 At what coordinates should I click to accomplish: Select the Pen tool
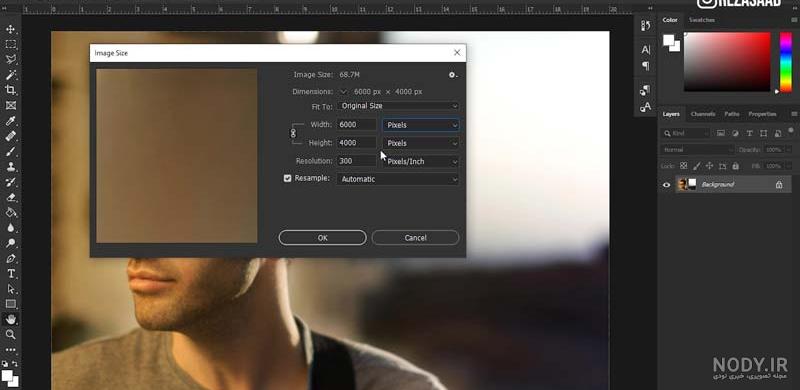click(11, 258)
